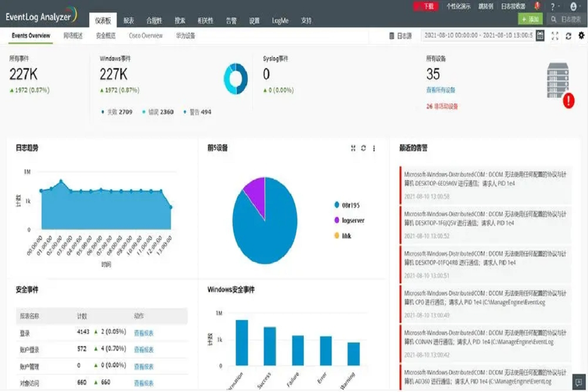Screen dimensions: 588x392
Task: Click the red 下载 download button
Action: (x=426, y=7)
